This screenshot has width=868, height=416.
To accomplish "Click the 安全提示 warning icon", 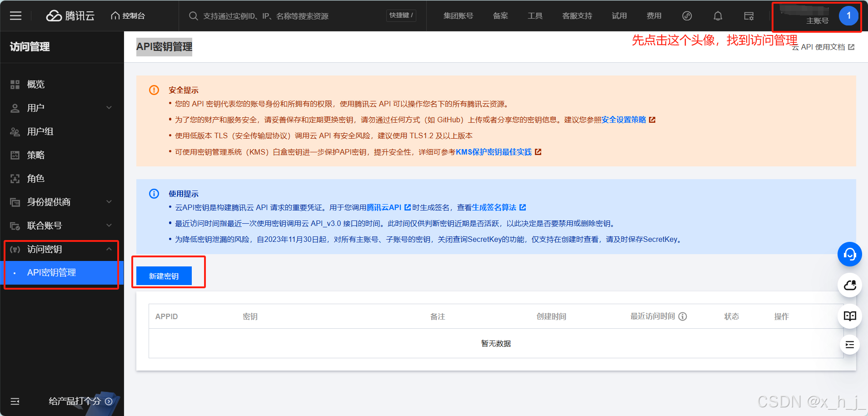I will 154,90.
